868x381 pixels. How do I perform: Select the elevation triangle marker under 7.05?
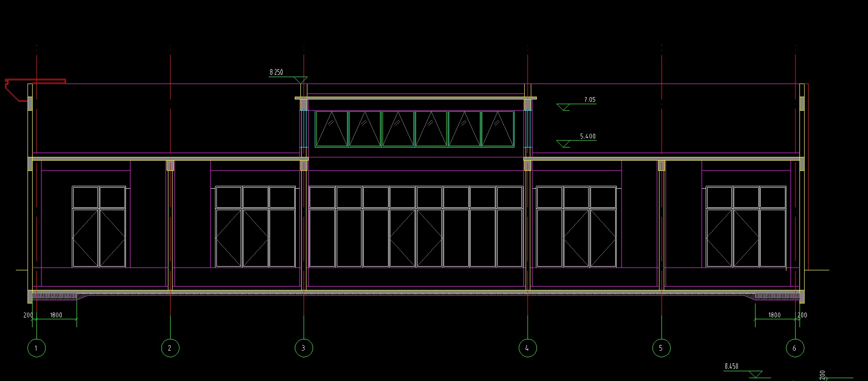(x=564, y=107)
